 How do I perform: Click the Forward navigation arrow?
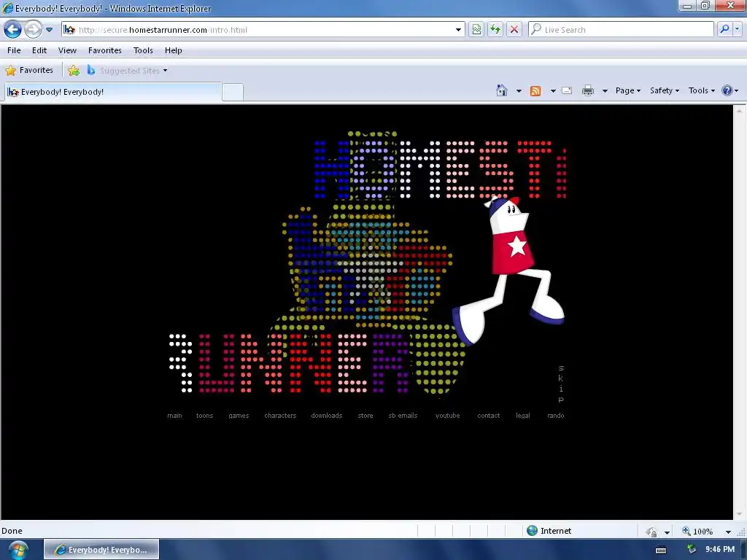pos(33,29)
